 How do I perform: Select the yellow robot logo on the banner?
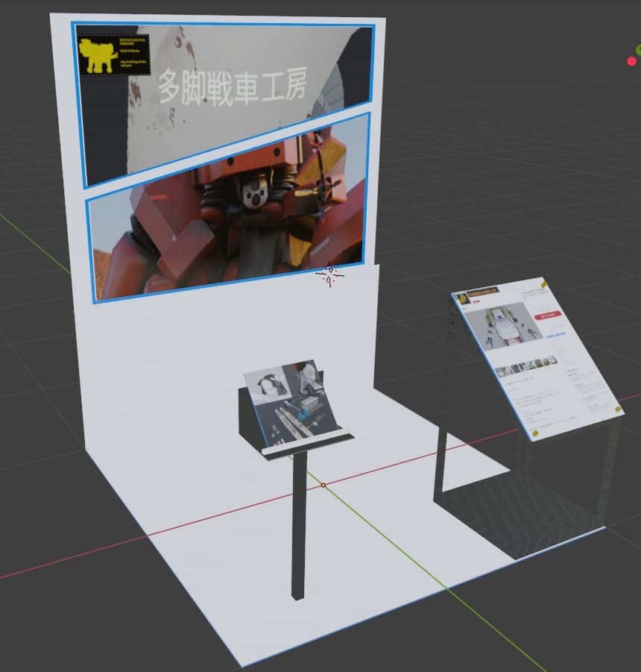click(x=98, y=56)
